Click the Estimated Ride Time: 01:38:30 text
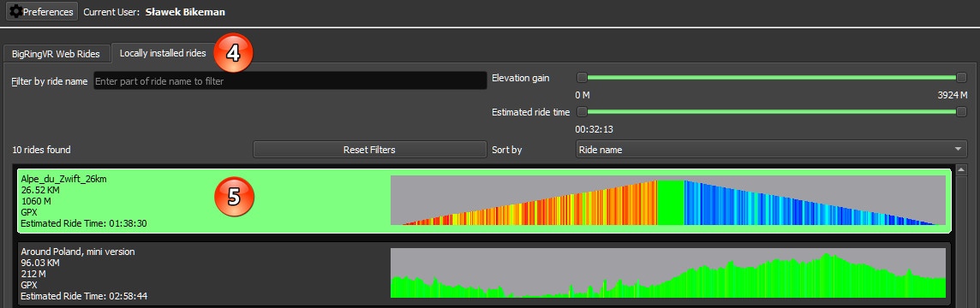 (84, 223)
